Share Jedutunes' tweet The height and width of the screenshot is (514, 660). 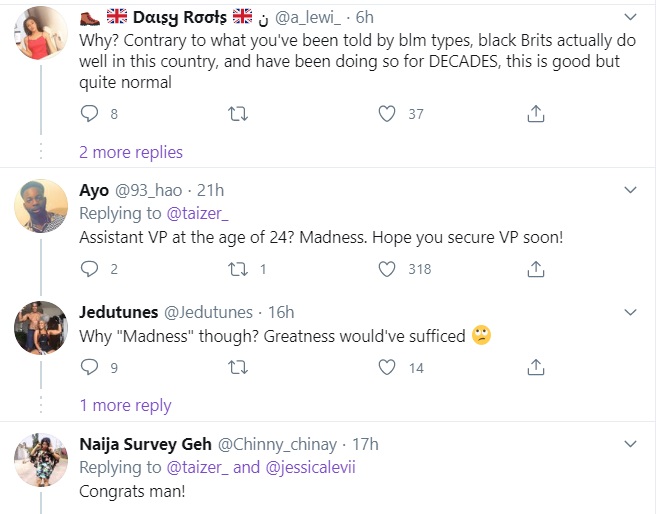536,368
